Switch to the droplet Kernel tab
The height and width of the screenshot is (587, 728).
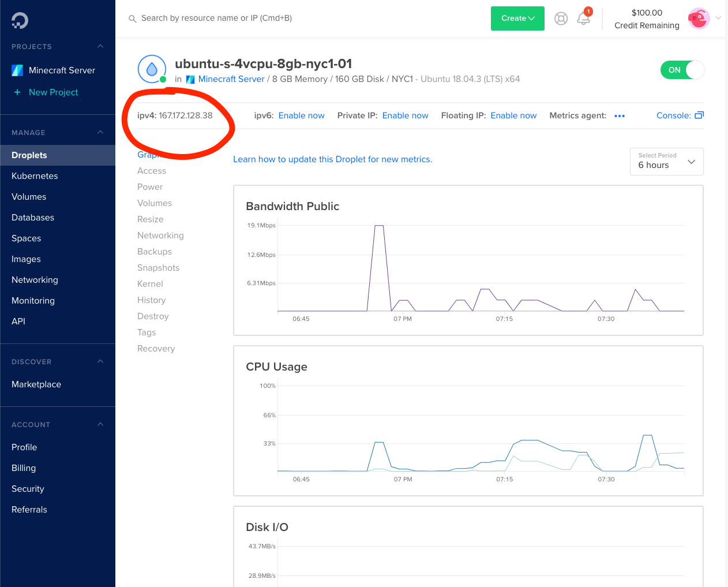pyautogui.click(x=150, y=284)
